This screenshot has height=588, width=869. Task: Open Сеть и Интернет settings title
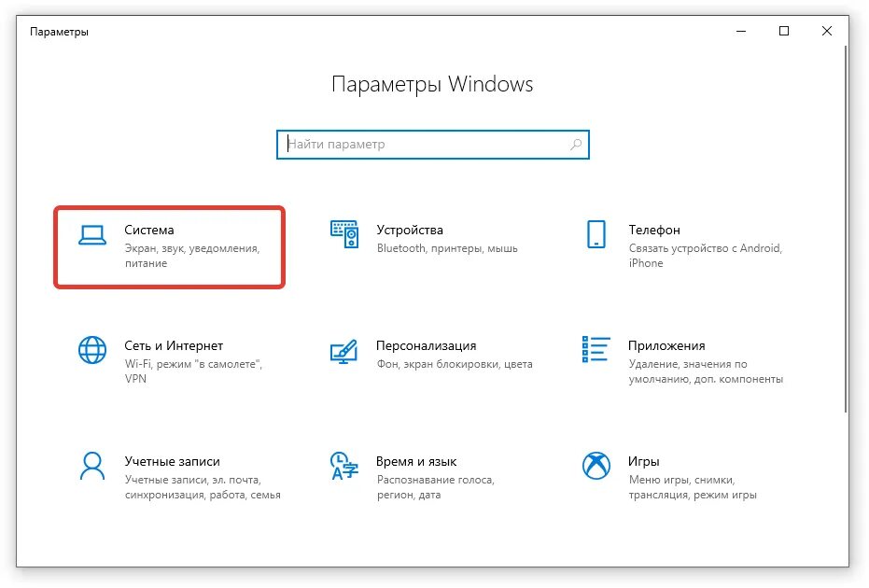[174, 346]
